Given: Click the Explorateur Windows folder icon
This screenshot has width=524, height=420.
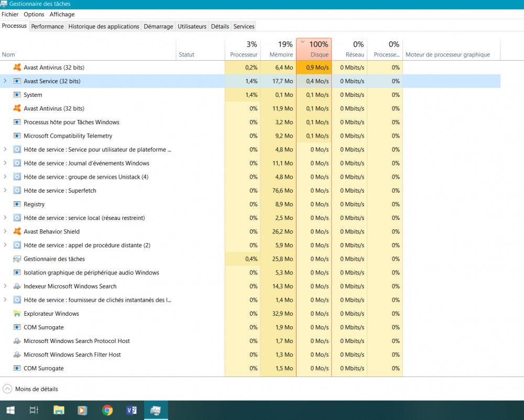Looking at the screenshot, I should click(x=17, y=314).
